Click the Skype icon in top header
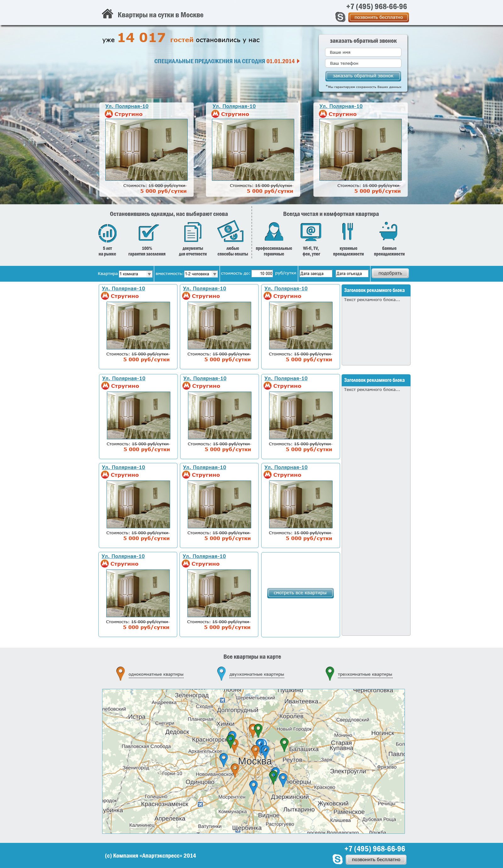The width and height of the screenshot is (503, 868). (x=340, y=17)
